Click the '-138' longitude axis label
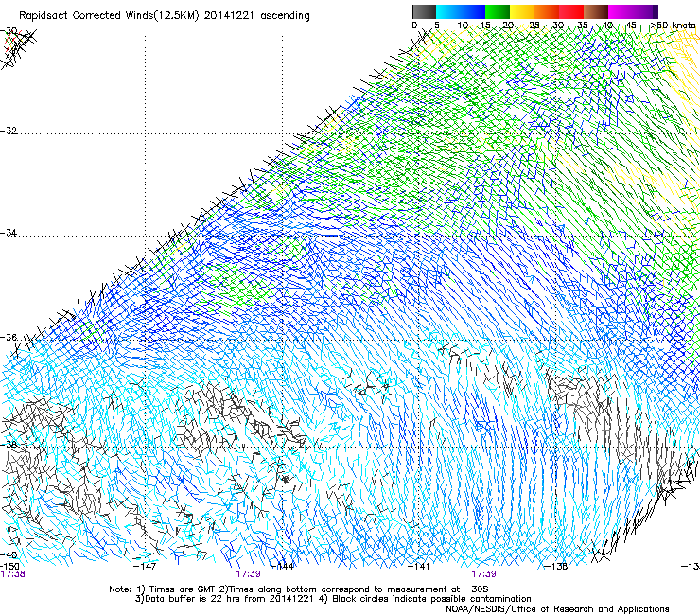The height and width of the screenshot is (615, 700). pyautogui.click(x=556, y=567)
